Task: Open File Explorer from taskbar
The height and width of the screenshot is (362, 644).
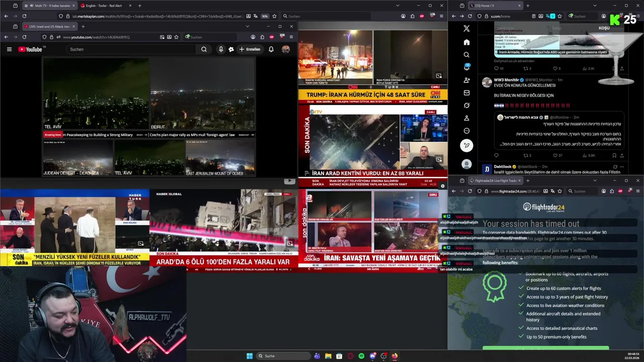Action: coord(328,356)
